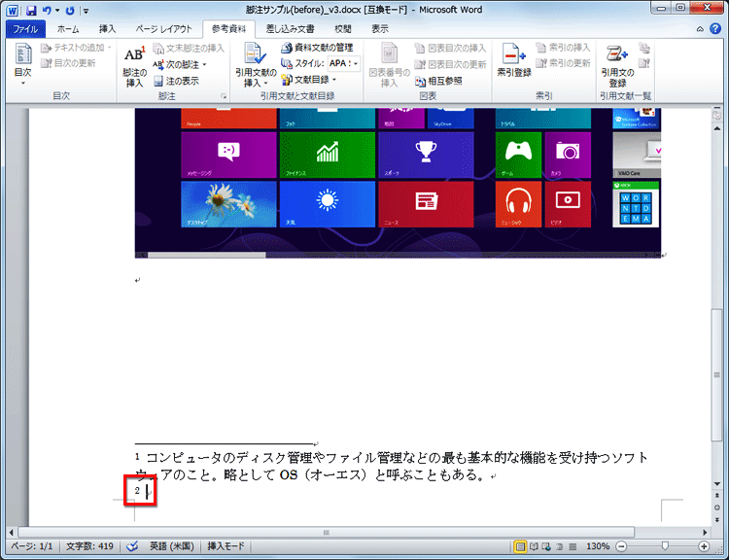Viewport: 729px width, 560px height.
Task: Click footnote 1 text starting コンピュータの
Action: 392,467
